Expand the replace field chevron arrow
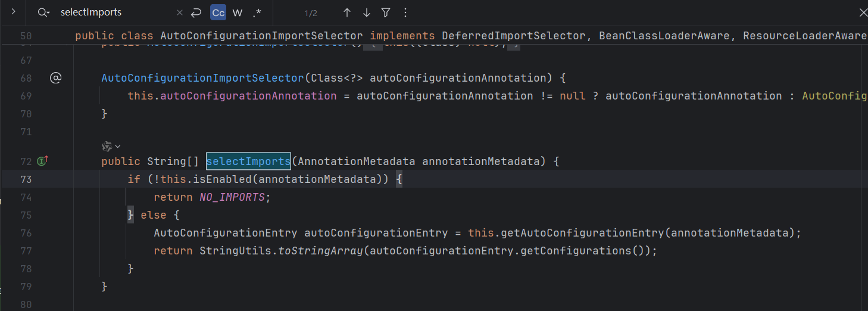 click(x=13, y=12)
